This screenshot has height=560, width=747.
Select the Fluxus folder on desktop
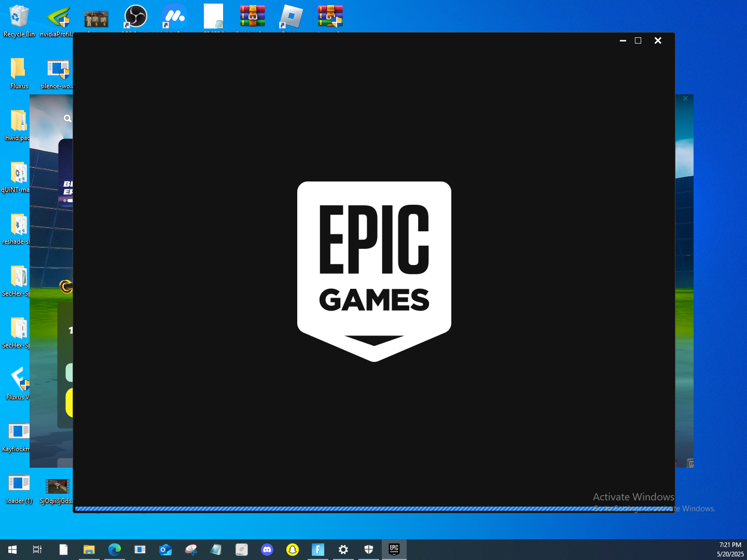pos(19,73)
